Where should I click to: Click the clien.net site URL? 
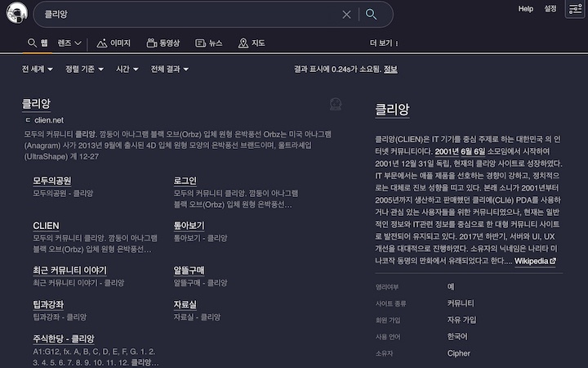click(x=49, y=120)
